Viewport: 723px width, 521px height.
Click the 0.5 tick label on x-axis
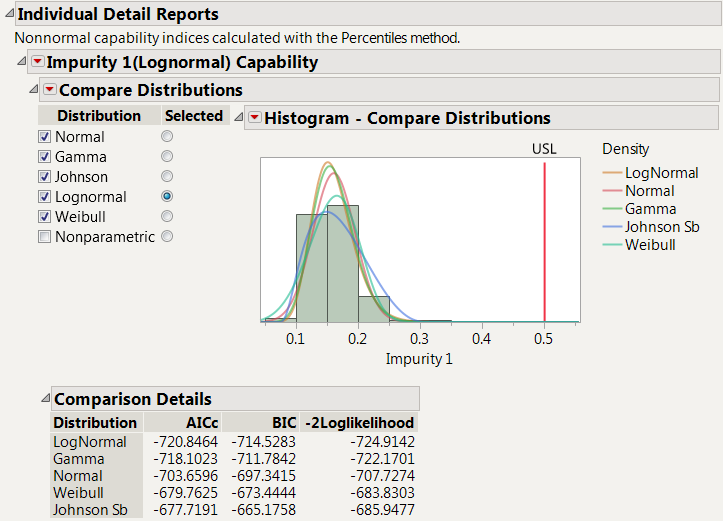[x=543, y=339]
